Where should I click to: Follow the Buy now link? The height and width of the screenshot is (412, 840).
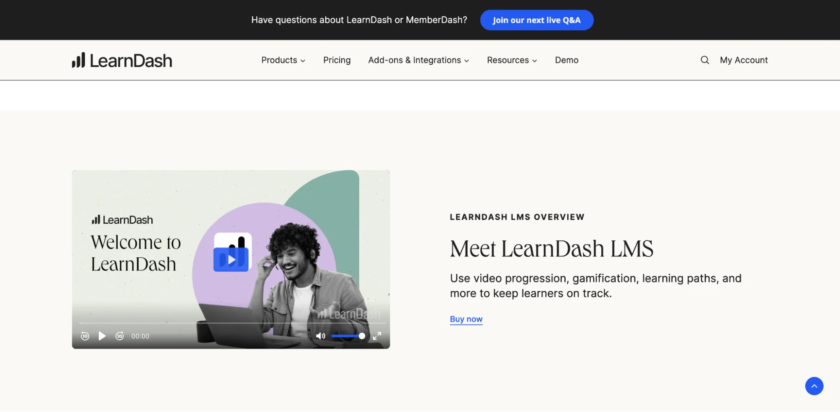coord(466,319)
